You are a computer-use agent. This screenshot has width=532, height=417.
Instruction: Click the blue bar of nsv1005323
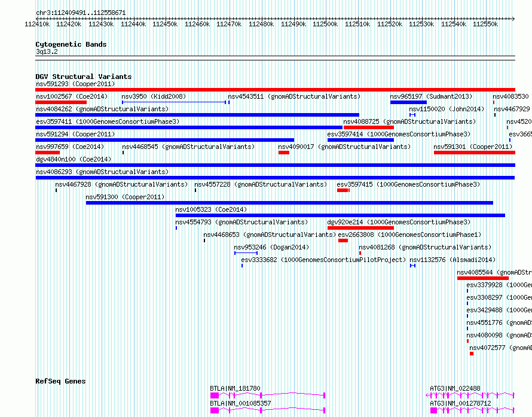[x=340, y=215]
